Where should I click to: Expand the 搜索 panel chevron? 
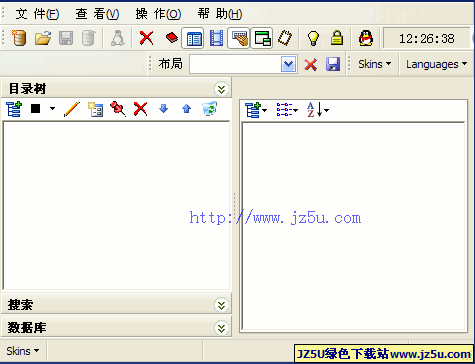tap(221, 305)
